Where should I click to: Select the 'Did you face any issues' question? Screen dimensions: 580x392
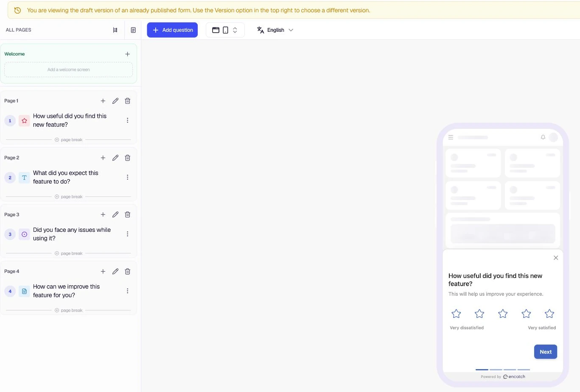tap(72, 234)
